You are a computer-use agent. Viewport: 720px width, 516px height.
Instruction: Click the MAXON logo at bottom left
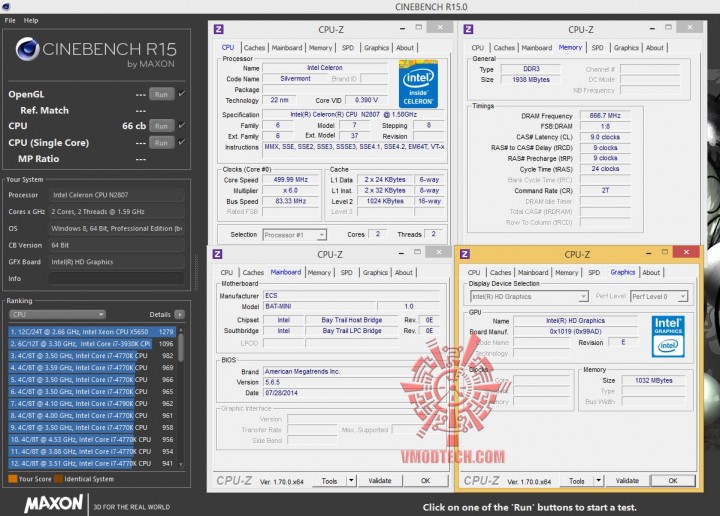click(x=54, y=504)
